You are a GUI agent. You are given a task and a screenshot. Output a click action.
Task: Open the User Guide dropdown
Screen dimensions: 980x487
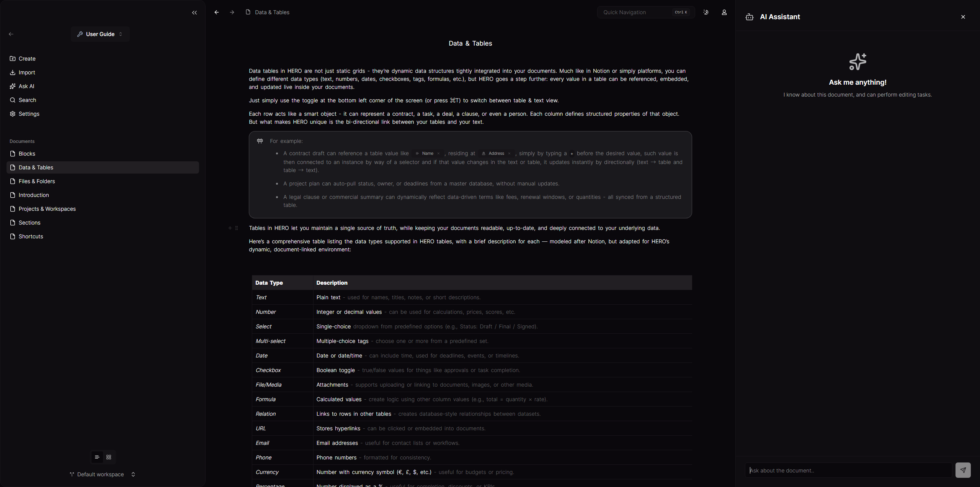(100, 34)
